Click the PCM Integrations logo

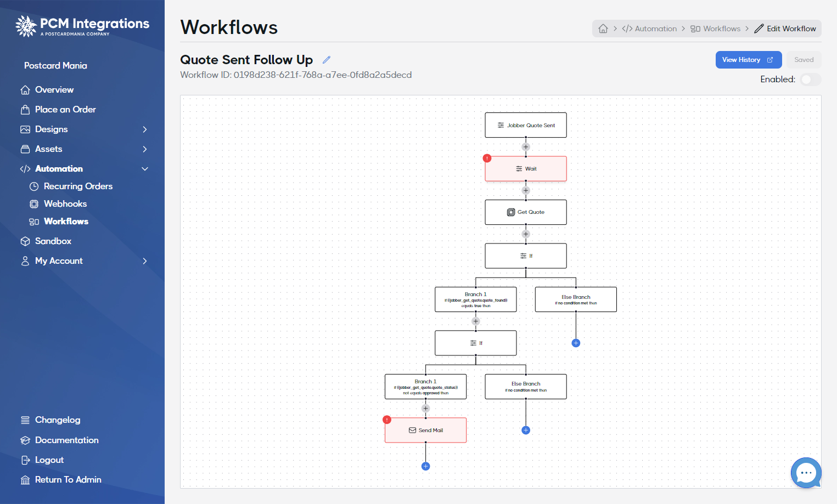[82, 26]
